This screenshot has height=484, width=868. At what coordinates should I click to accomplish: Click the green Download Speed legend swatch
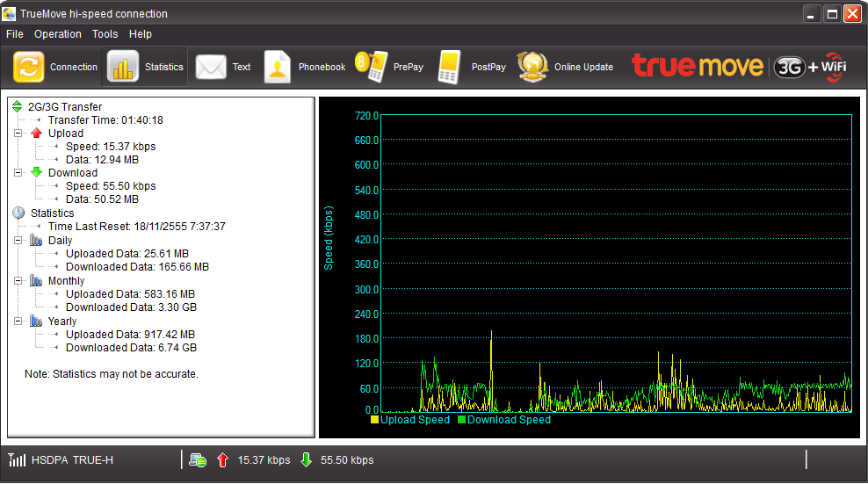(462, 420)
